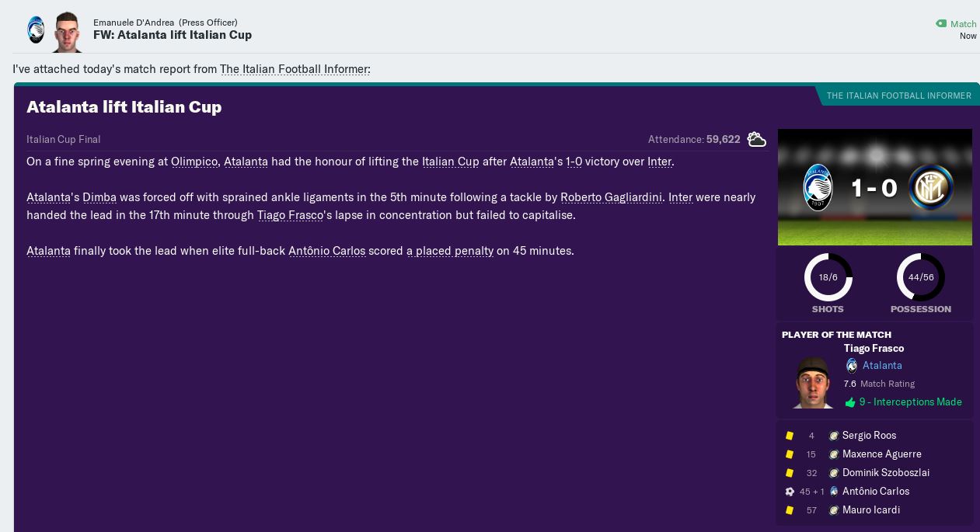Select the weather icon next to attendance
The image size is (980, 532).
tap(755, 139)
